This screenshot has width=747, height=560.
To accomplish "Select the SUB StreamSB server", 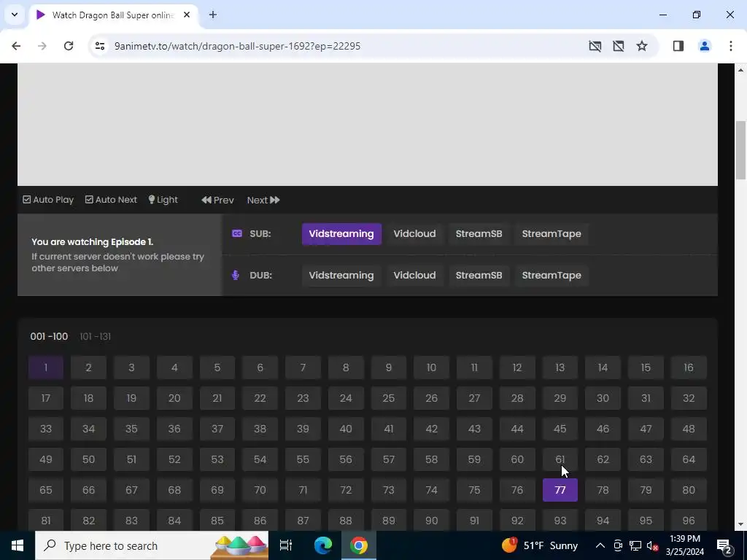I will coord(479,234).
